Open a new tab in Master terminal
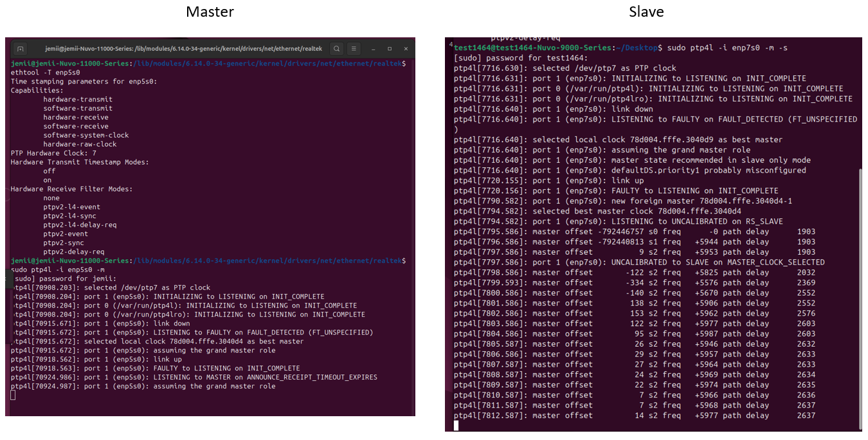Screen dimensions: 868x440 [21, 49]
